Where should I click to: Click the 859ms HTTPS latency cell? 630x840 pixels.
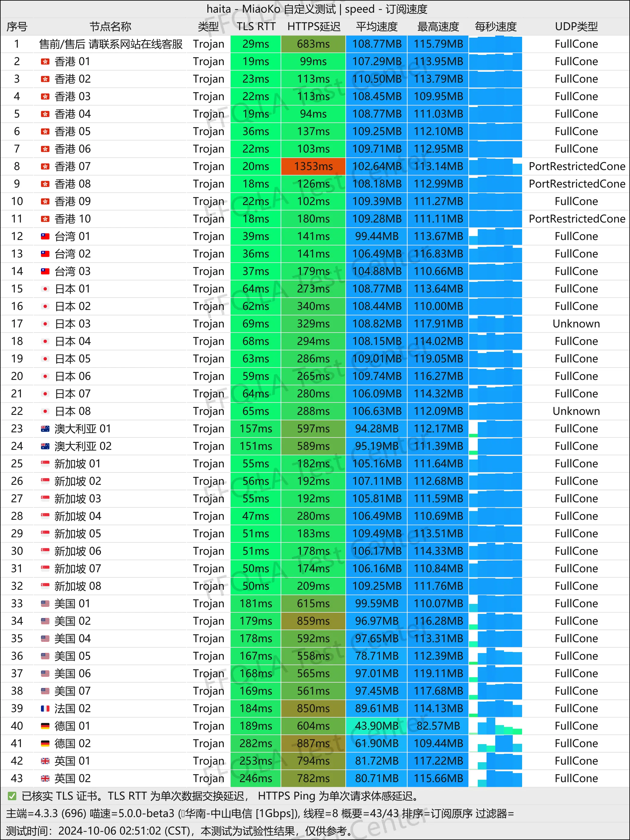tap(313, 621)
